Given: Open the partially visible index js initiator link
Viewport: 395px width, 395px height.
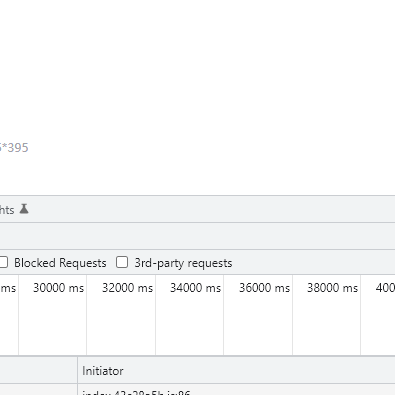Looking at the screenshot, I should pos(136,392).
